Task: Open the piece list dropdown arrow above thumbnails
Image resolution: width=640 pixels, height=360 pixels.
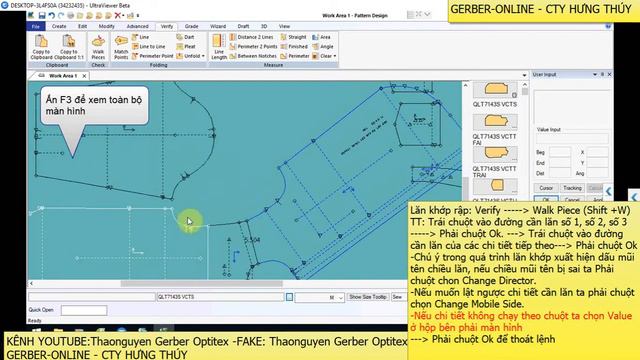Action: coord(524,76)
